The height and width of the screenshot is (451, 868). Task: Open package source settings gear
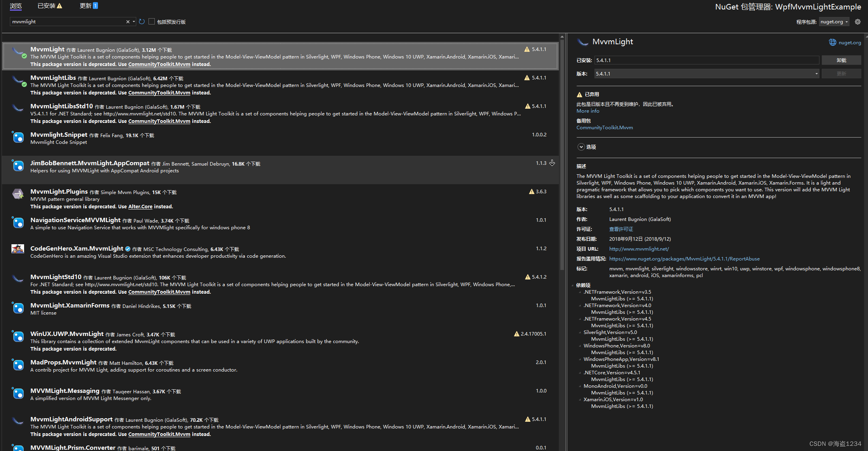tap(857, 22)
